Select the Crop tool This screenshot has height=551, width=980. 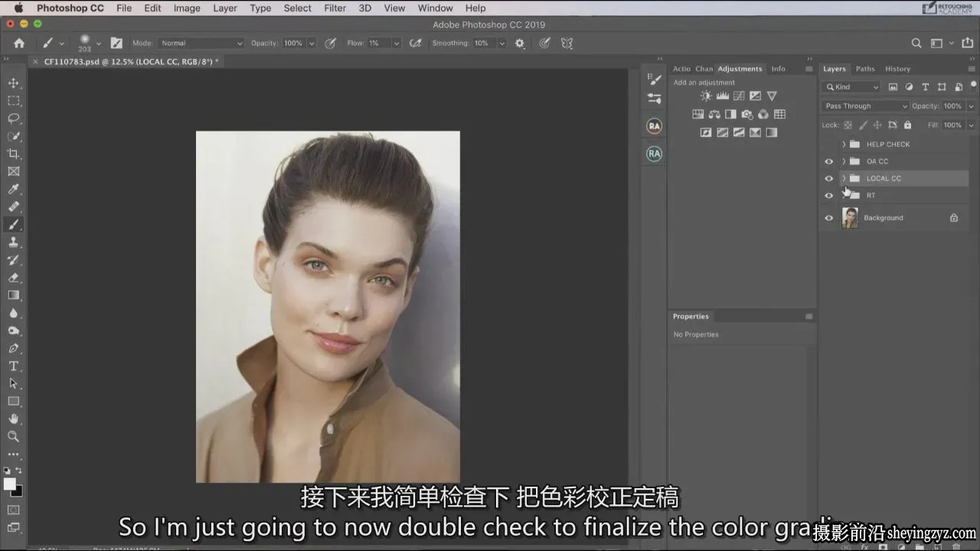(14, 154)
